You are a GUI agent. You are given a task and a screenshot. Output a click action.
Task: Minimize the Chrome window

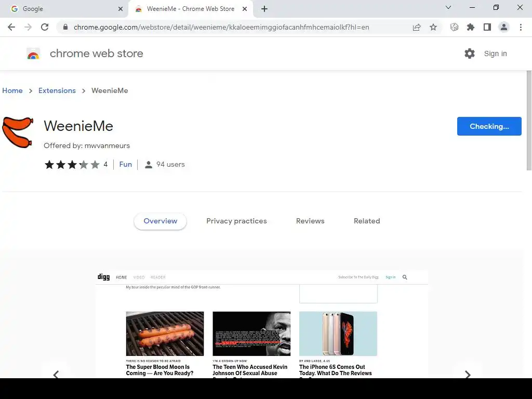pos(472,7)
